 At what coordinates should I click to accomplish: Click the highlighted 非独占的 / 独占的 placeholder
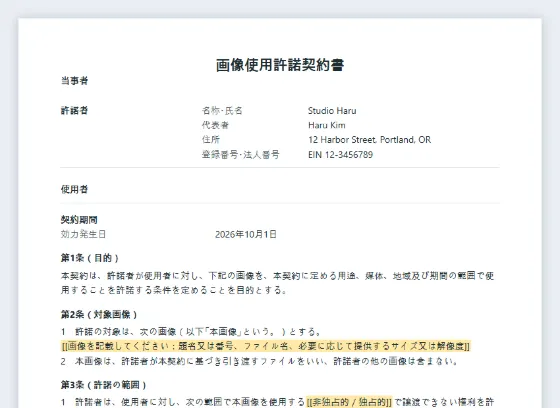[x=349, y=402]
